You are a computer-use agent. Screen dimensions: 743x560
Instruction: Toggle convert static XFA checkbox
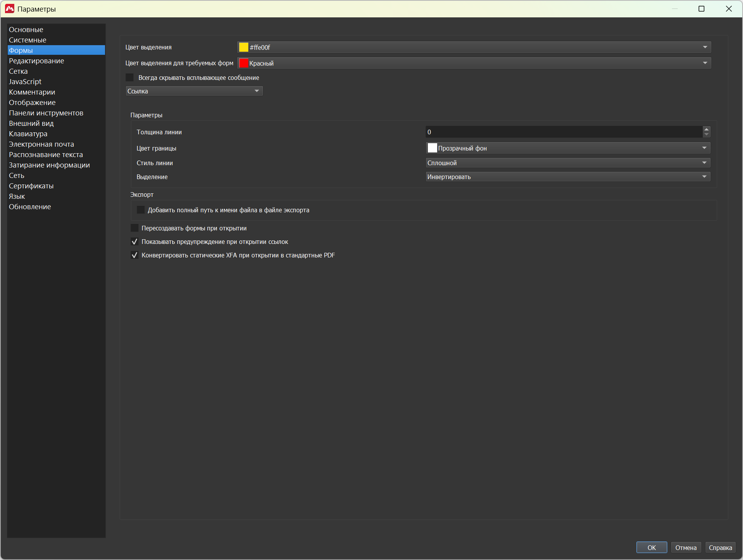[x=134, y=255]
